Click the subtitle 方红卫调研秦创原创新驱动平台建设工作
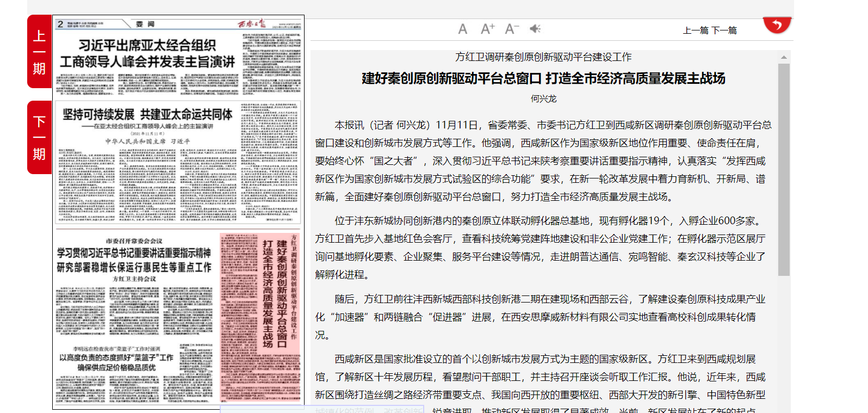Viewport: 868px width, 413px height. 543,57
